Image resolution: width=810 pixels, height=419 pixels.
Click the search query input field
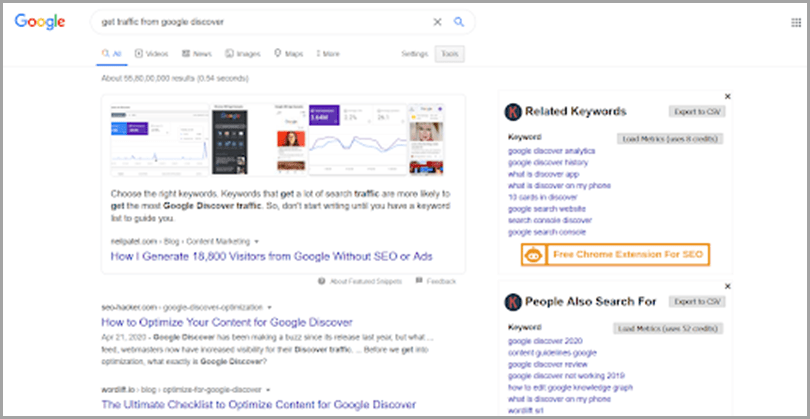click(261, 22)
